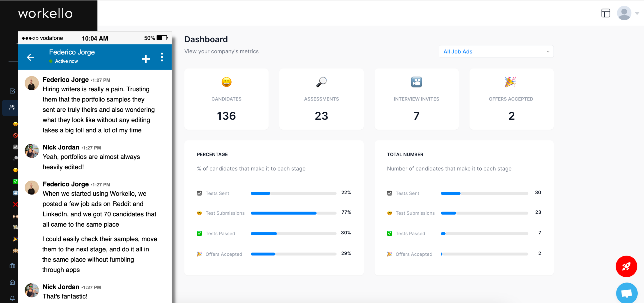Click Tests Sent checkbox in Percentage panel
This screenshot has height=303, width=644.
(x=199, y=193)
